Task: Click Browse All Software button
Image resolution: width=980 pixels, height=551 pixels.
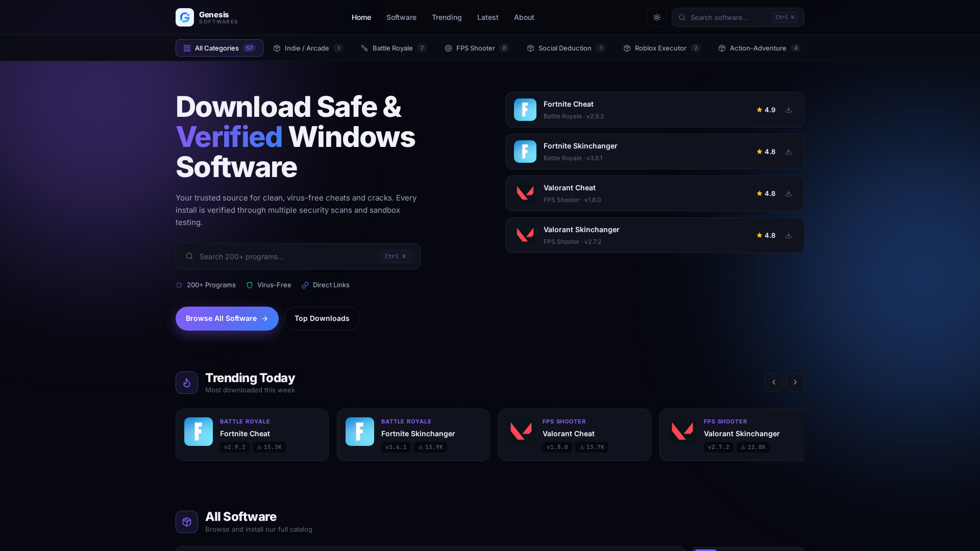Action: [x=227, y=318]
